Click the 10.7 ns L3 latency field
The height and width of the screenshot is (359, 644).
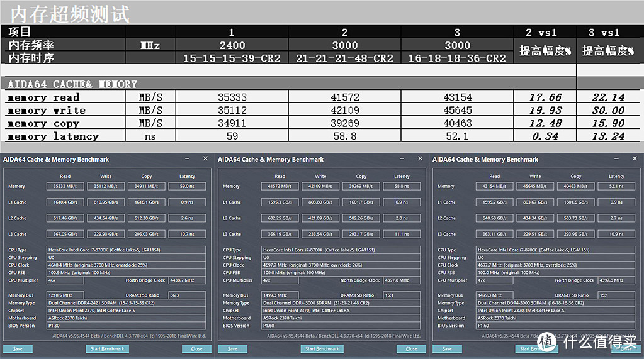pyautogui.click(x=187, y=235)
